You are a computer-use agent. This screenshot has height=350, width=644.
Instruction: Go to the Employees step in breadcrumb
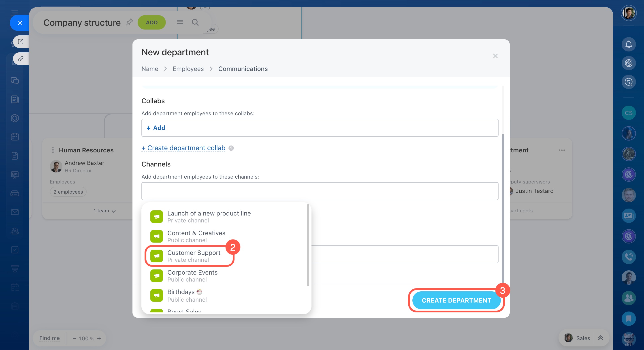[188, 69]
